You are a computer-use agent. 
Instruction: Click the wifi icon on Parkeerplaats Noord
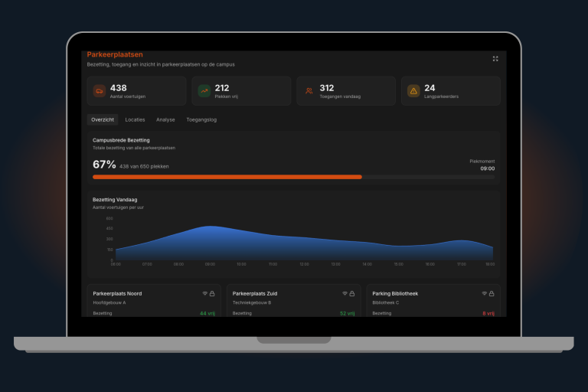pos(204,293)
